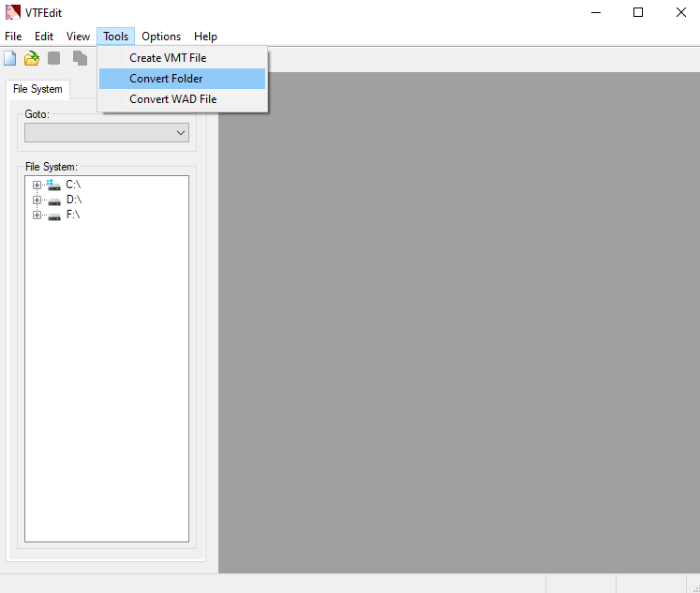Close the open Tools menu
The width and height of the screenshot is (700, 593).
click(115, 37)
